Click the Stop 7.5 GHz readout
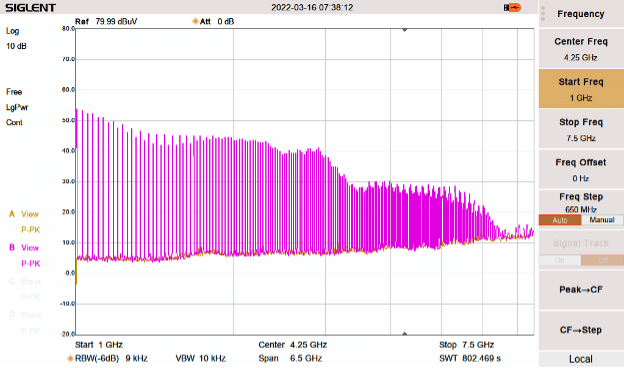Image resolution: width=624 pixels, height=368 pixels. click(466, 345)
